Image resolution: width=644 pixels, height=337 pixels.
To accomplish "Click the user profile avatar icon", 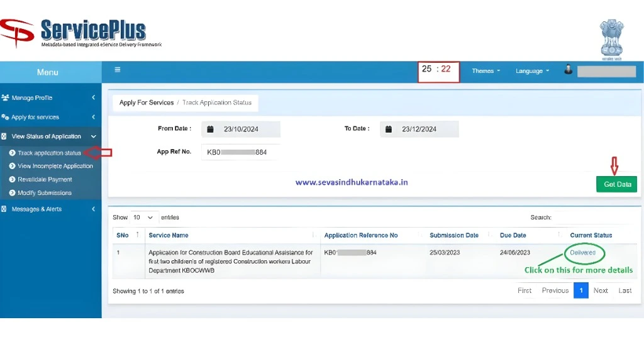I will point(568,70).
